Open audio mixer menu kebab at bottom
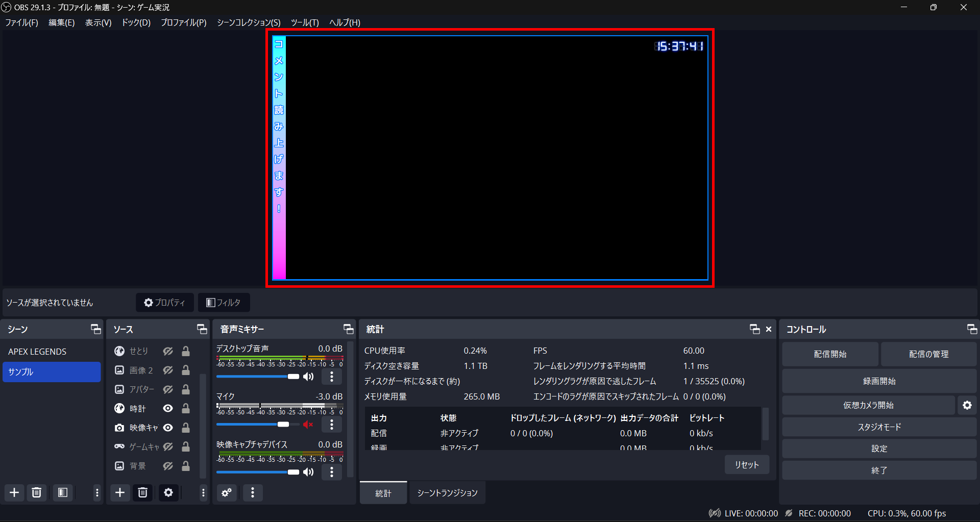980x522 pixels. tap(253, 492)
